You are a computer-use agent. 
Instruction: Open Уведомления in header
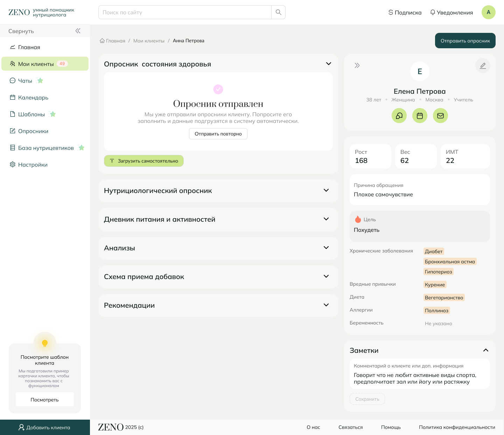(451, 13)
